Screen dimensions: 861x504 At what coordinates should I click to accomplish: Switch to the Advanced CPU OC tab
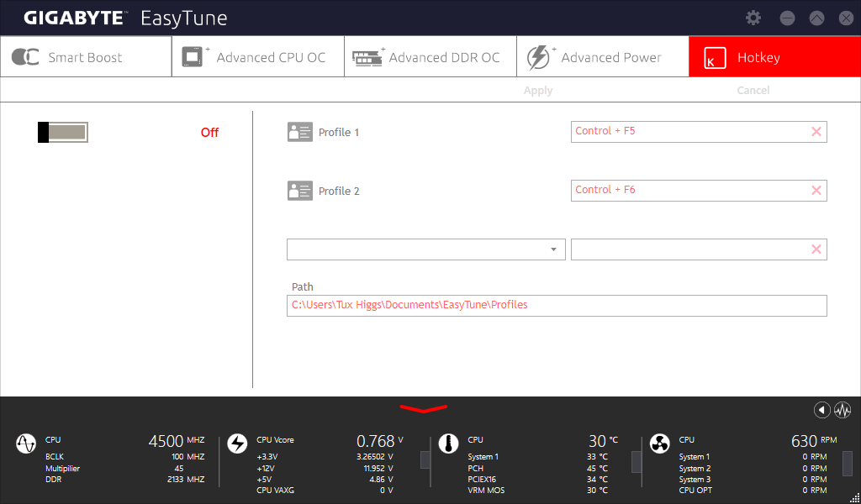pyautogui.click(x=258, y=56)
